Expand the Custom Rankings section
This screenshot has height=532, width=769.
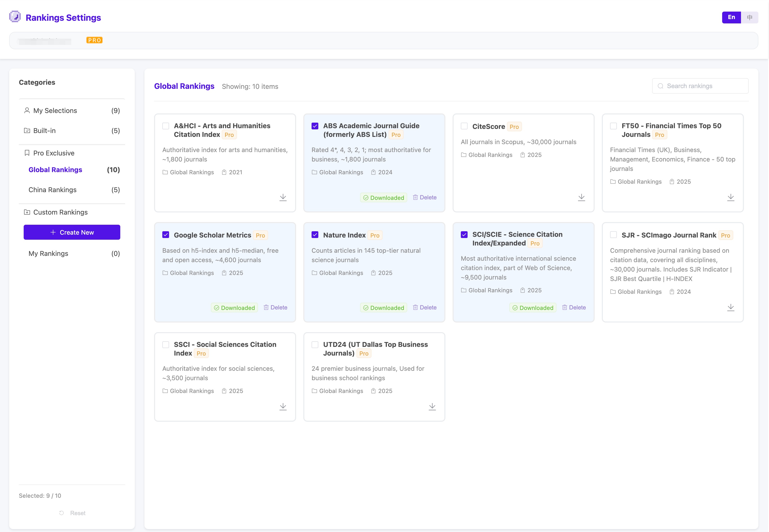tap(60, 212)
